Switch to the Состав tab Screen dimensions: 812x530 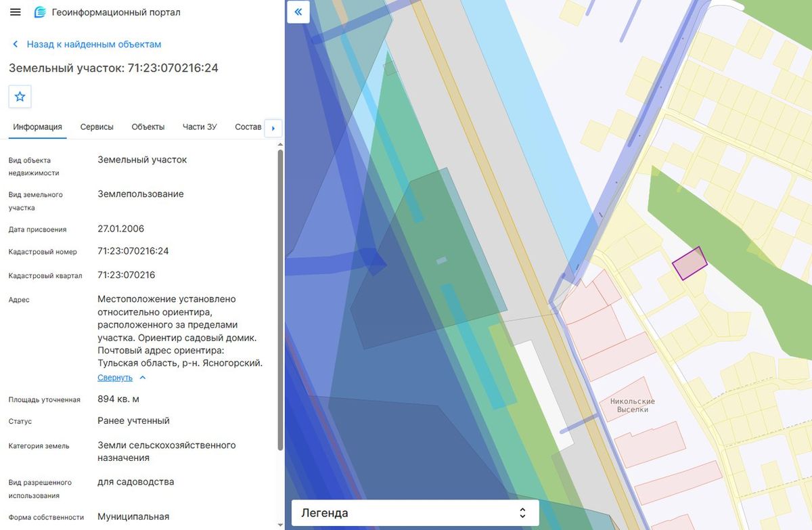pyautogui.click(x=248, y=127)
